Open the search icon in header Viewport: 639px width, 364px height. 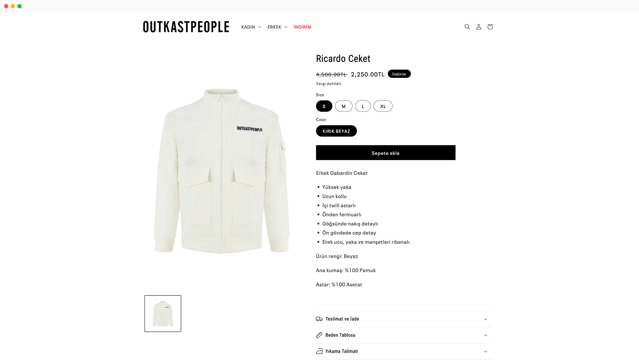pos(467,27)
